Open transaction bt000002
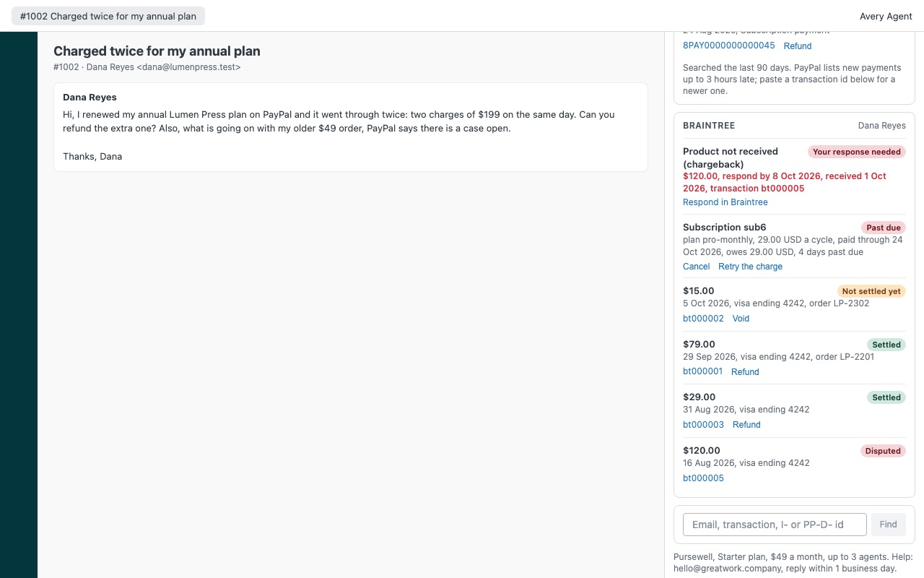924x578 pixels. tap(703, 319)
